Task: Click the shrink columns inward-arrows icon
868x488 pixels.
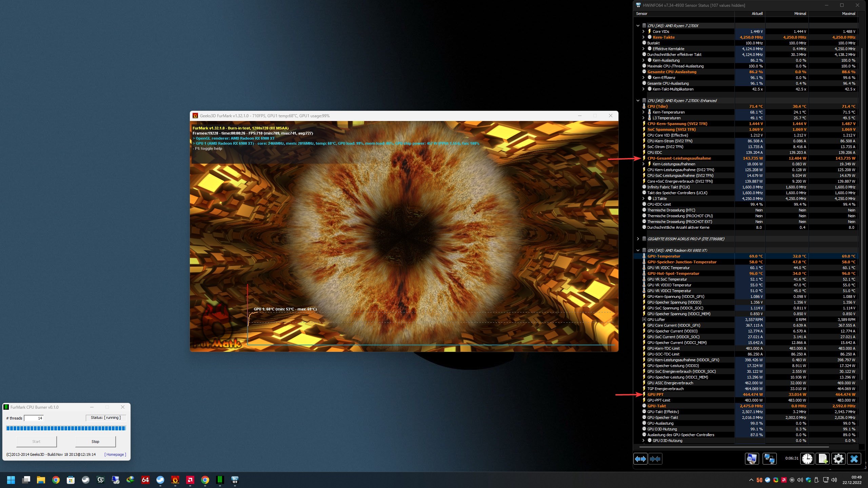Action: point(655,459)
